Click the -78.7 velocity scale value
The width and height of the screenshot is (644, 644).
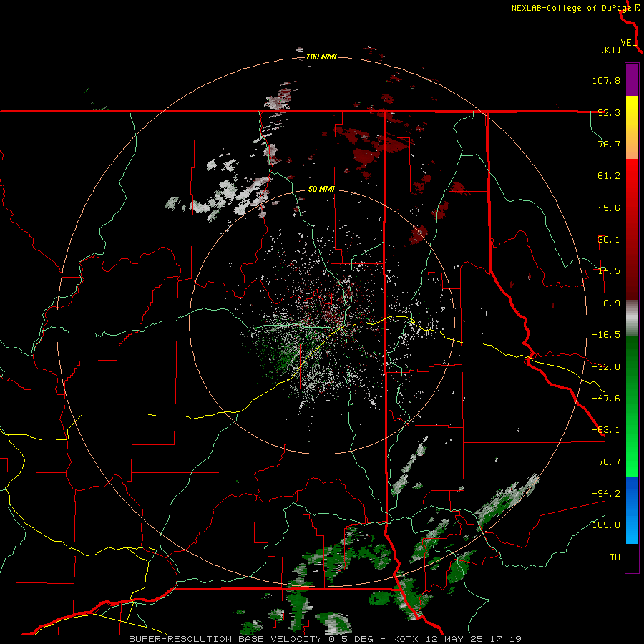point(606,462)
